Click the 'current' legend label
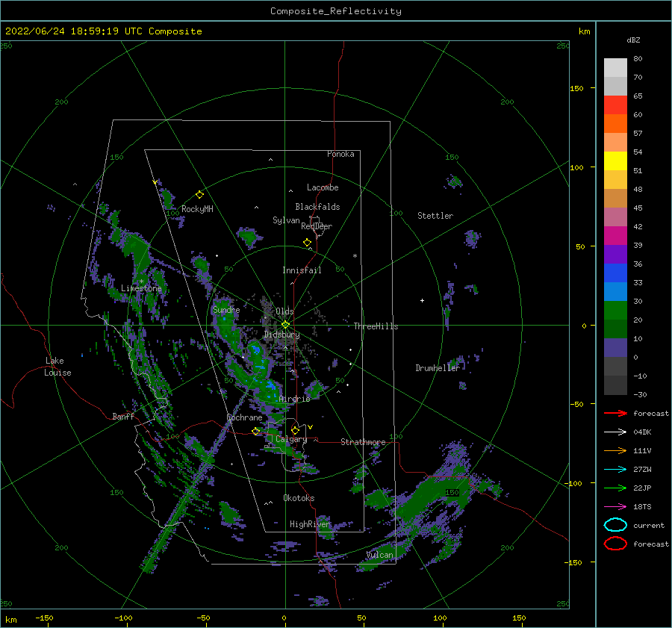The height and width of the screenshot is (628, 672). tap(649, 525)
